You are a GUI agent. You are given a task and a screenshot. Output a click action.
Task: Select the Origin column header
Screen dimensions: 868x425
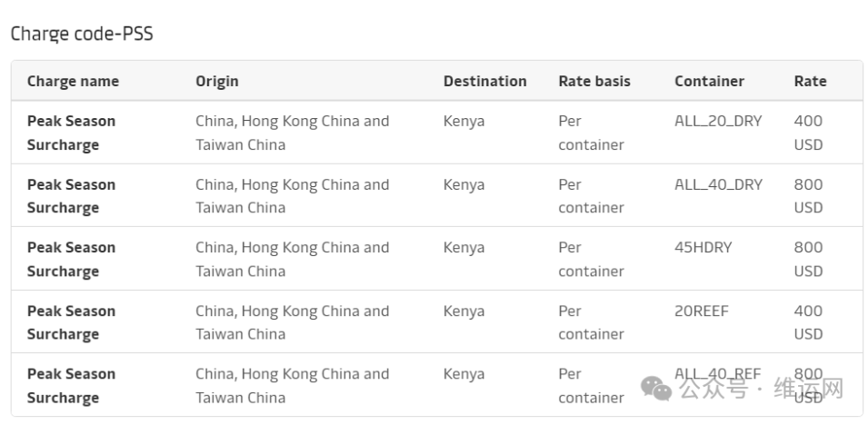(217, 82)
